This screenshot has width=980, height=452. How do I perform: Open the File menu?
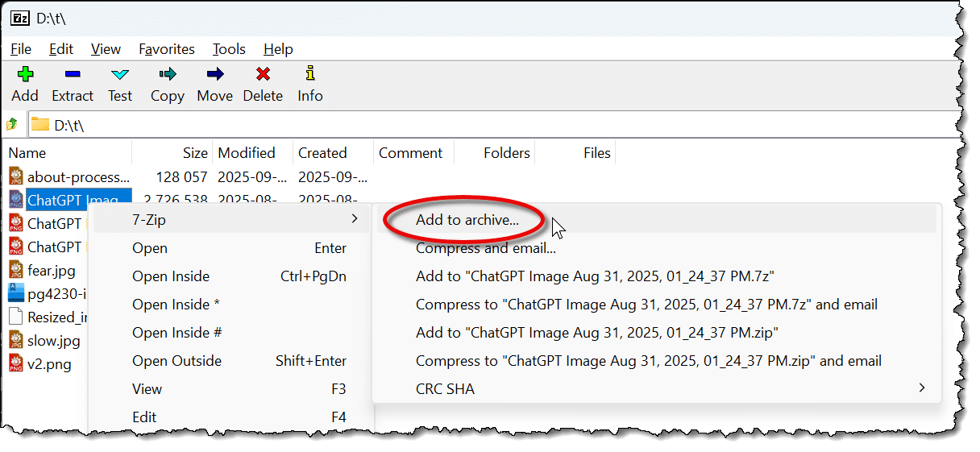click(21, 49)
